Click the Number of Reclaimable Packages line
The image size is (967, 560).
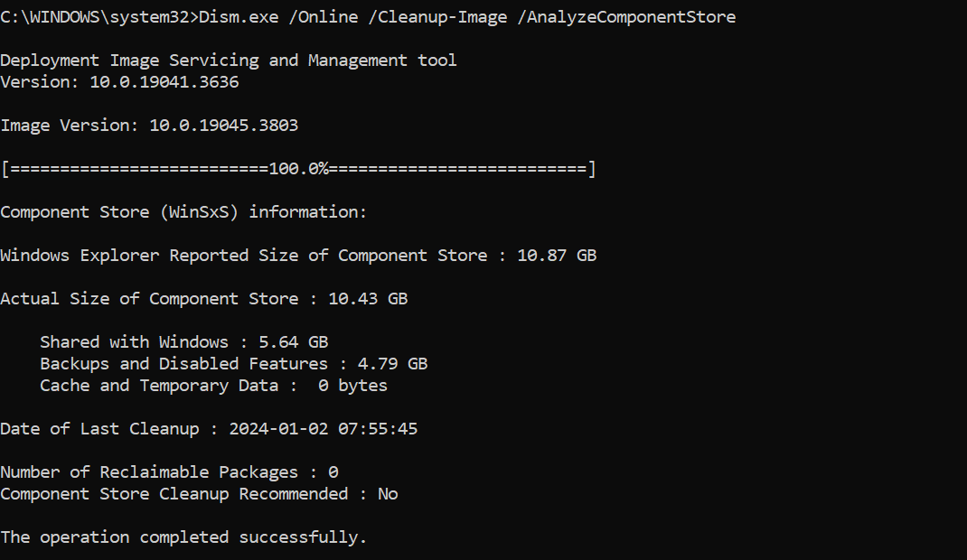(x=169, y=472)
